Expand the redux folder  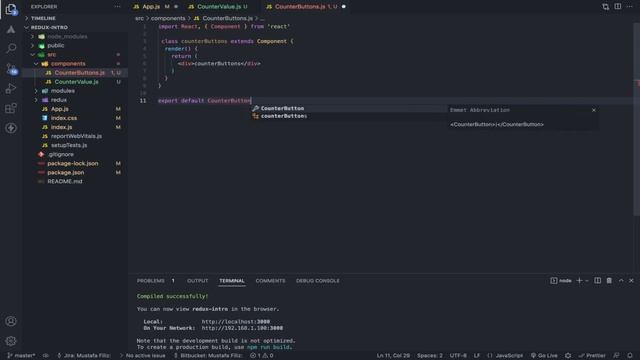[x=58, y=100]
